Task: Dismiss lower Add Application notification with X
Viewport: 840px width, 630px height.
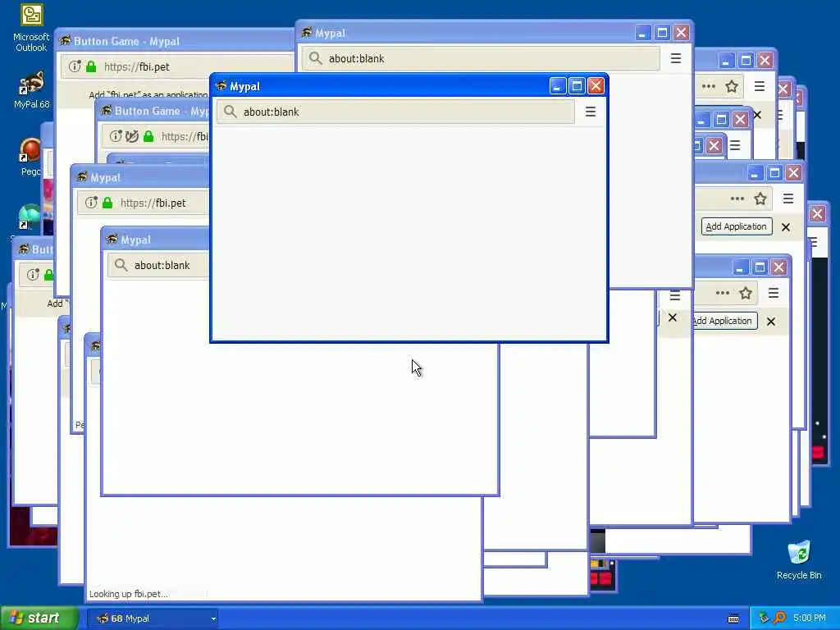Action: [x=771, y=322]
